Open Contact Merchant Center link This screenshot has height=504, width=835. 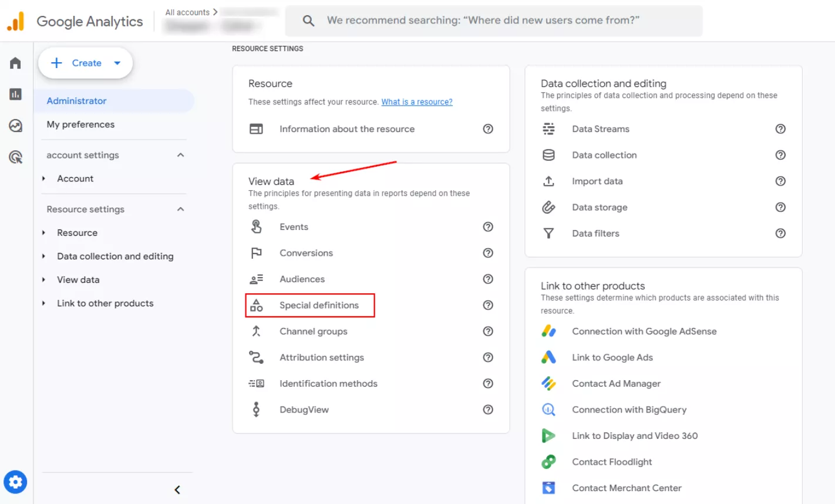[627, 488]
